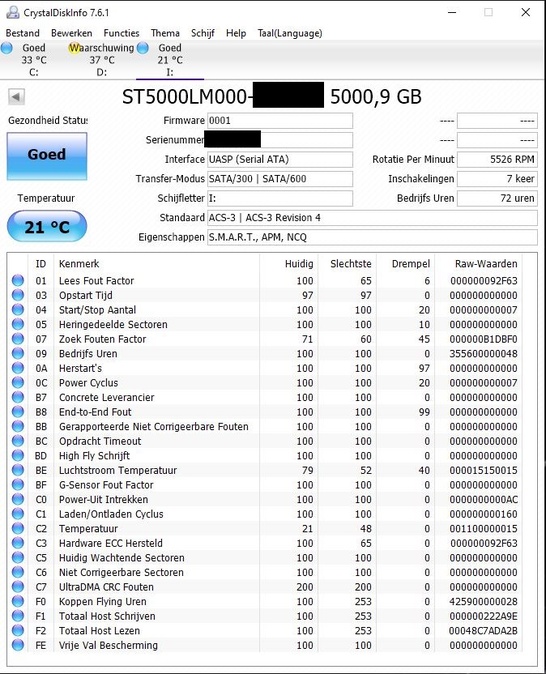The width and height of the screenshot is (546, 674).
Task: Open the Thema menu
Action: pos(165,33)
